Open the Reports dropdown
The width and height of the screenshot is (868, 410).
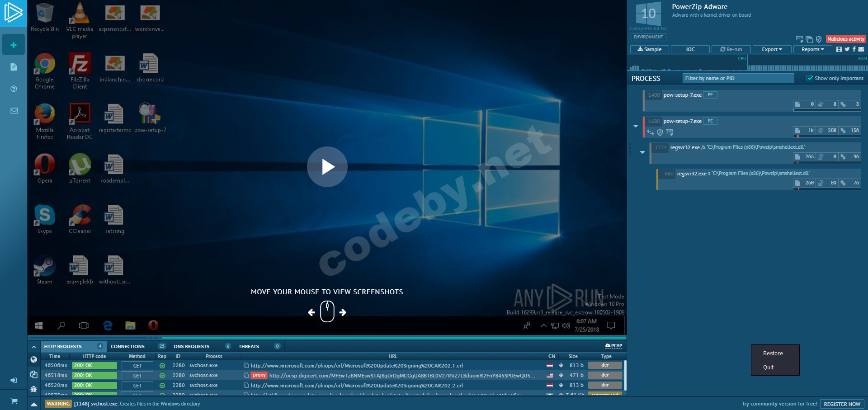[x=812, y=49]
